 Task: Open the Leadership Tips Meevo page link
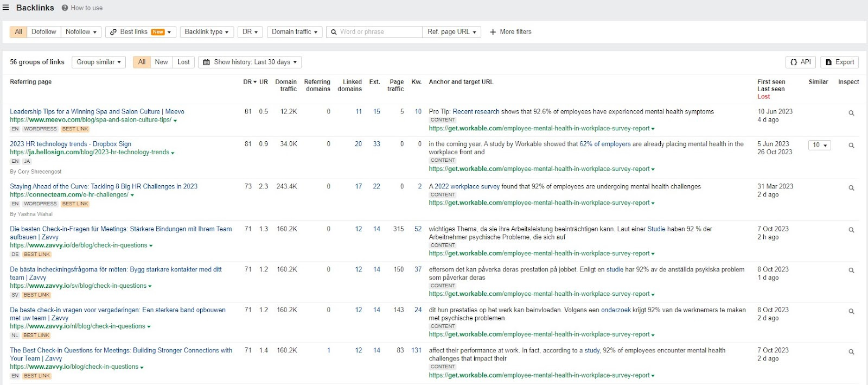click(x=97, y=111)
